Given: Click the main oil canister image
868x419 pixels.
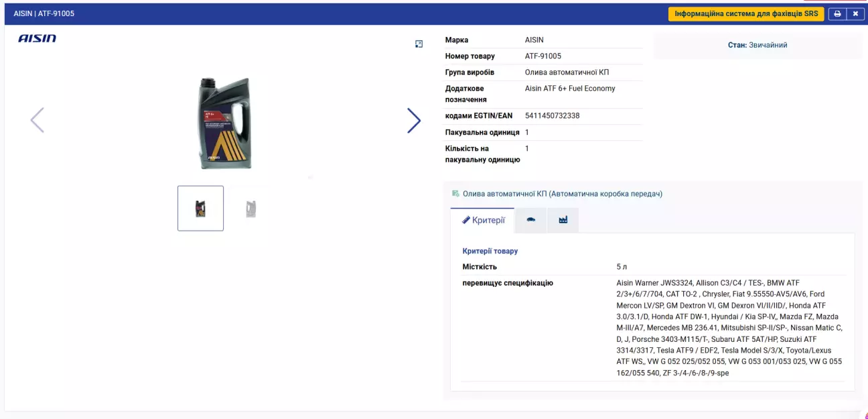Looking at the screenshot, I should [225, 123].
